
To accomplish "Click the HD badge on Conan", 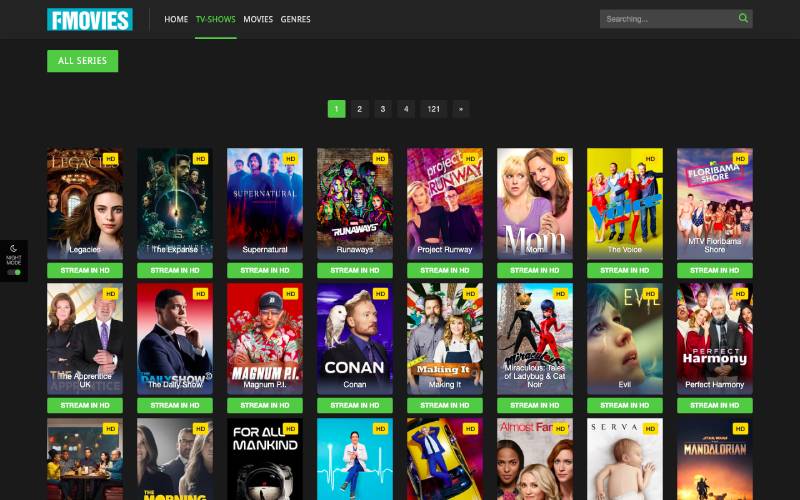I will pyautogui.click(x=381, y=294).
